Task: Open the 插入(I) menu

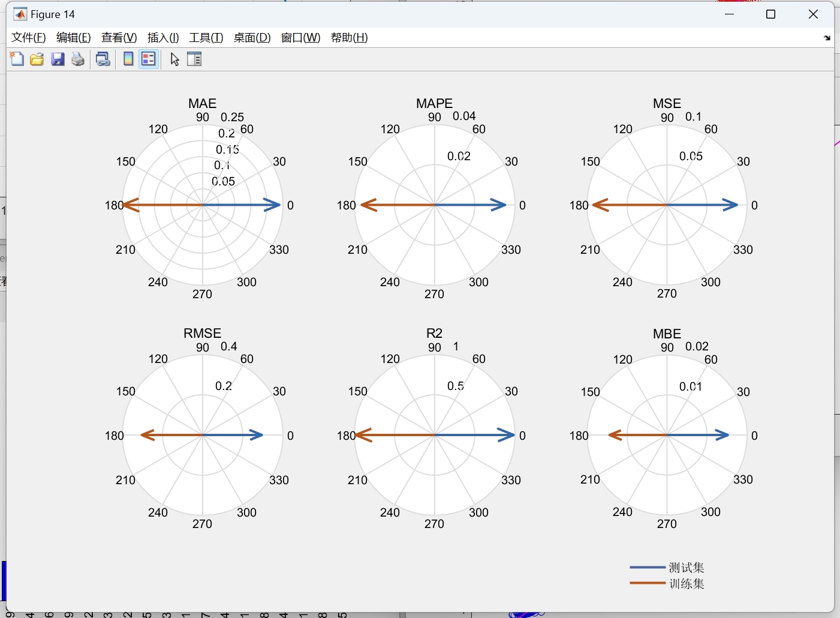Action: tap(163, 38)
